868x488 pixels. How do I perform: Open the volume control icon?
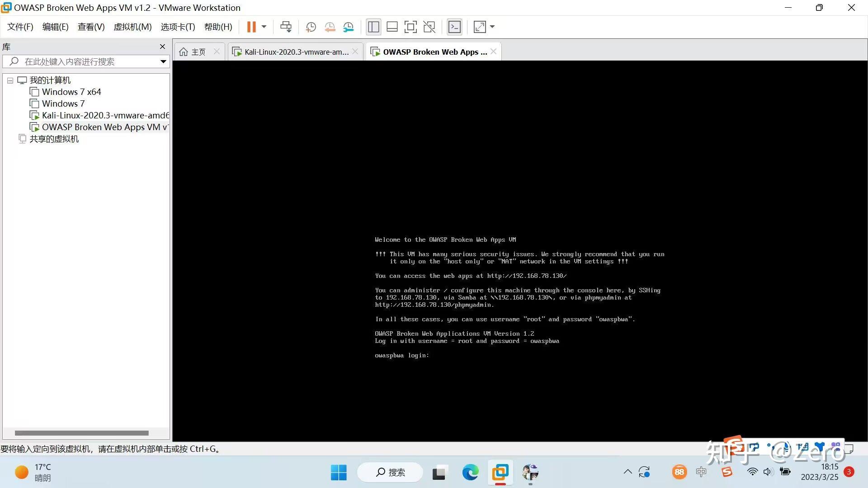[x=768, y=472]
